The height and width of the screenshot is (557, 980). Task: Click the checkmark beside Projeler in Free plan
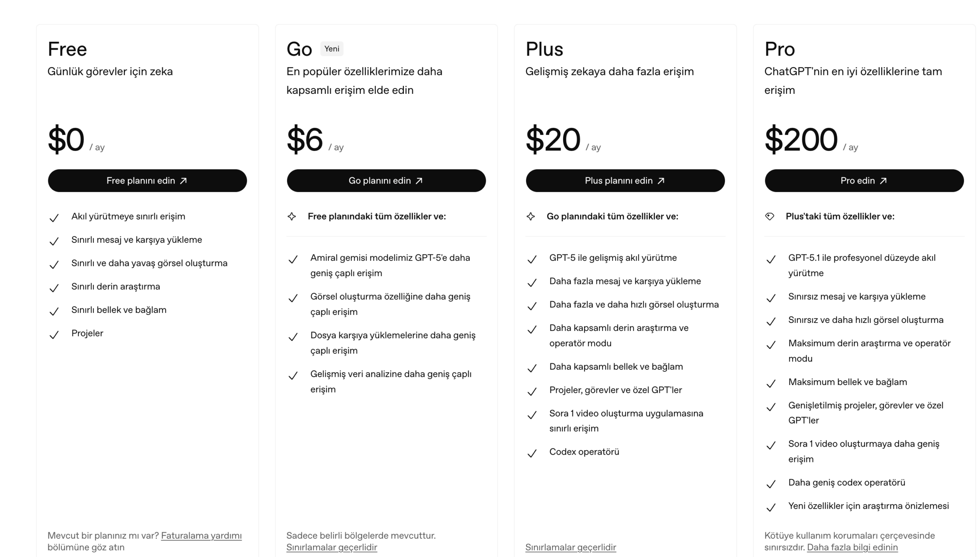[54, 335]
